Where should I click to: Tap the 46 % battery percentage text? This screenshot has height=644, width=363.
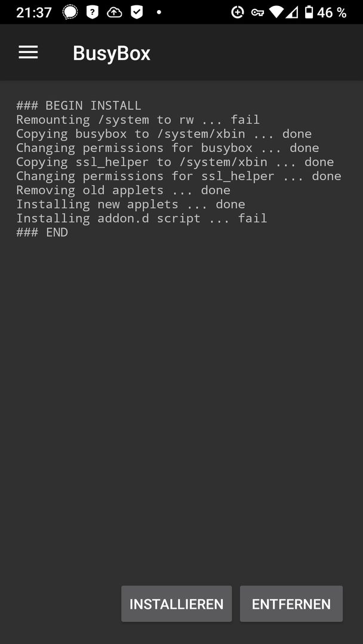(x=331, y=13)
